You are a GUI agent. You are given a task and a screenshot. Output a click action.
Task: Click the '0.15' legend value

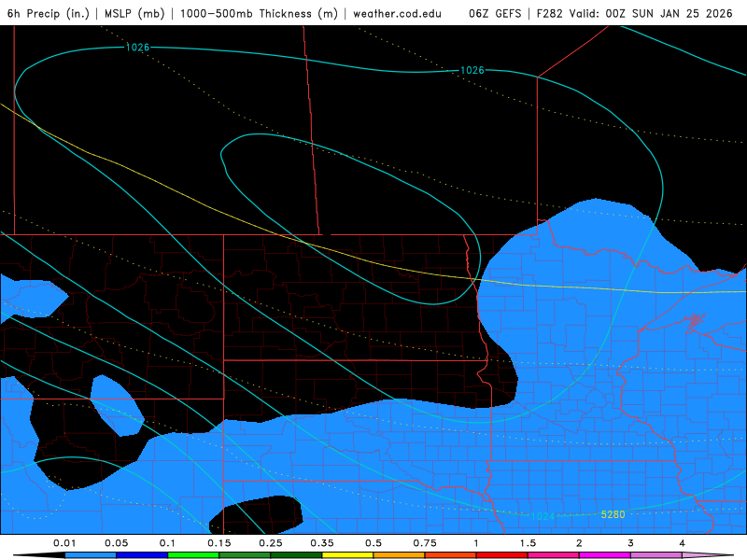219,543
